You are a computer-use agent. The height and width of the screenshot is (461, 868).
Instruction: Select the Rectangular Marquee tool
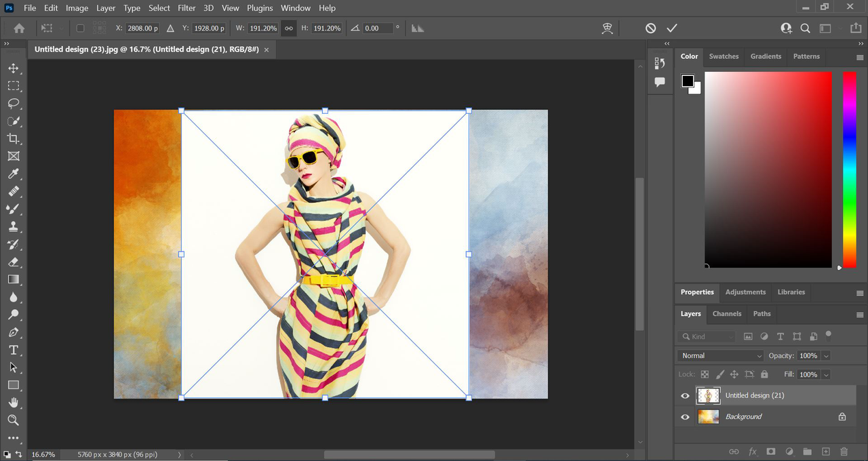point(13,86)
